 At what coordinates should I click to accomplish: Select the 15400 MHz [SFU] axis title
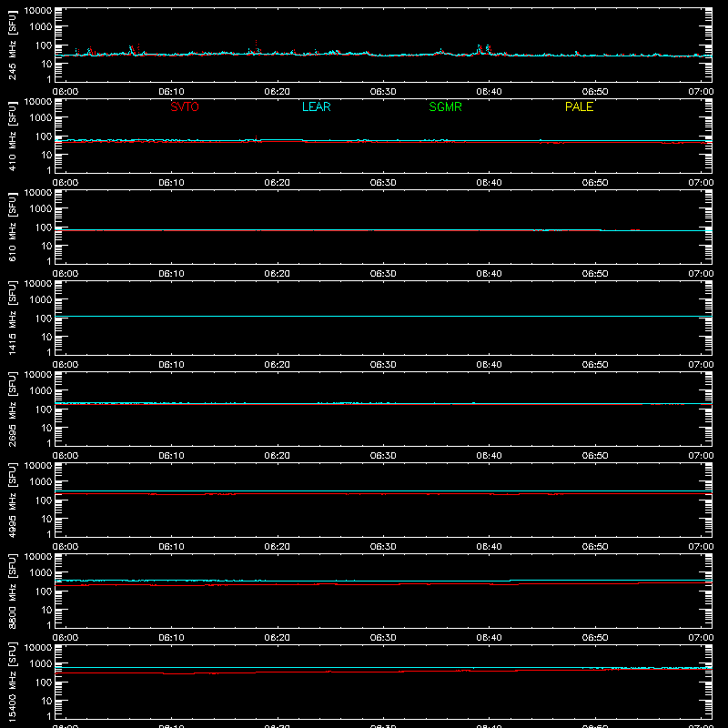pyautogui.click(x=12, y=682)
